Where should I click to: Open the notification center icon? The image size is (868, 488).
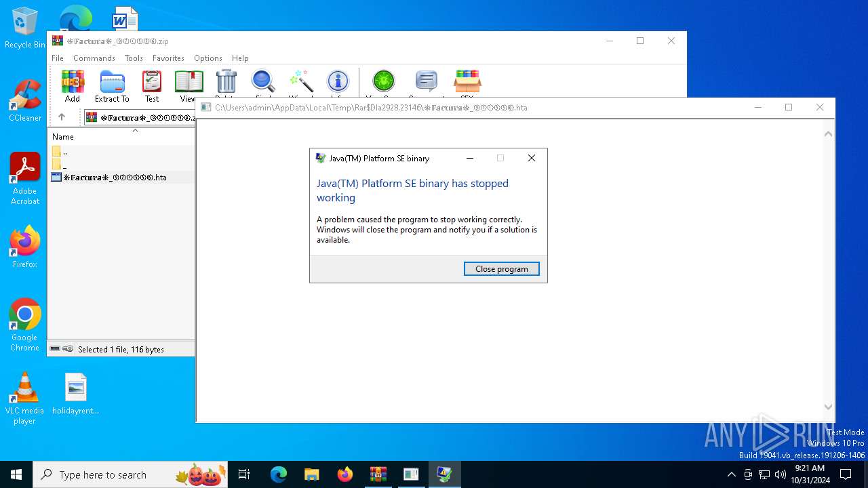tap(846, 474)
